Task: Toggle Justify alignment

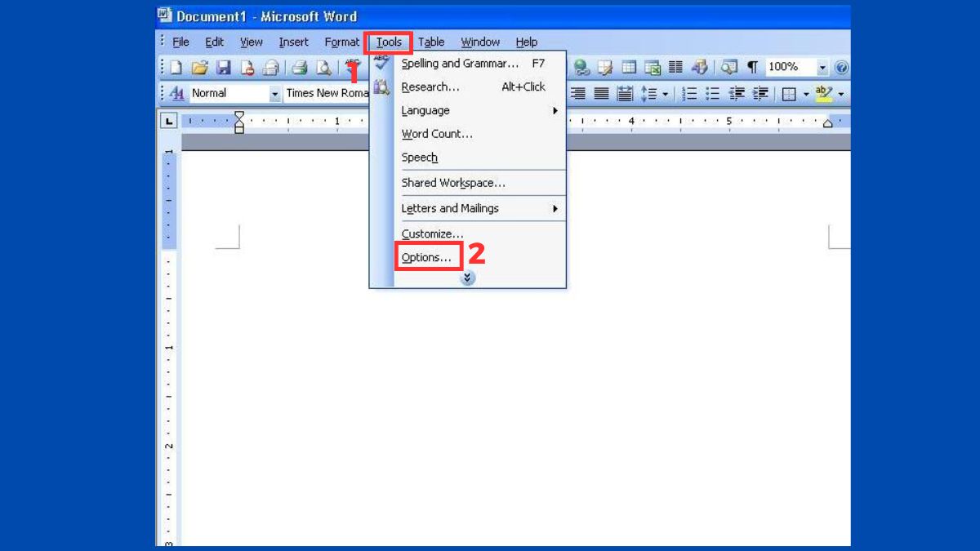Action: point(601,94)
